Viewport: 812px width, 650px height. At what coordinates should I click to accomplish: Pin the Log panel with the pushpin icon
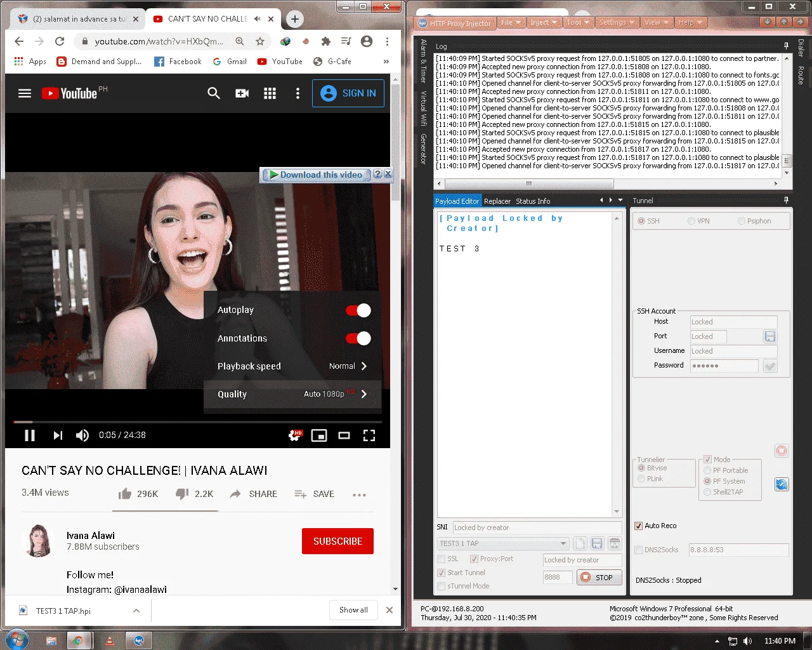tap(786, 46)
